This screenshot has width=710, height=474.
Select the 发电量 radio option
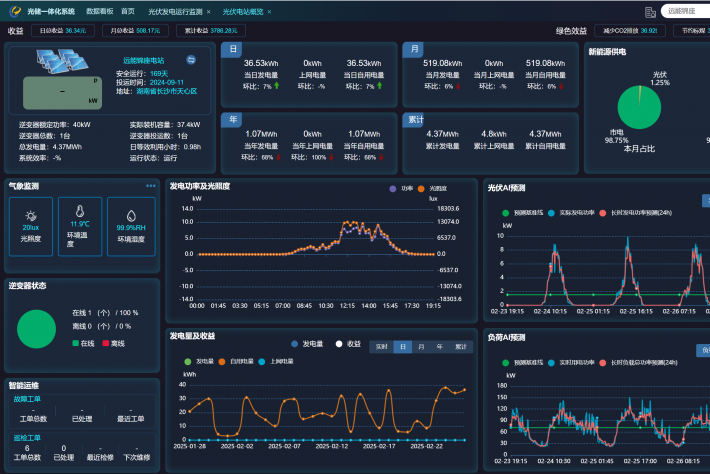tap(294, 344)
